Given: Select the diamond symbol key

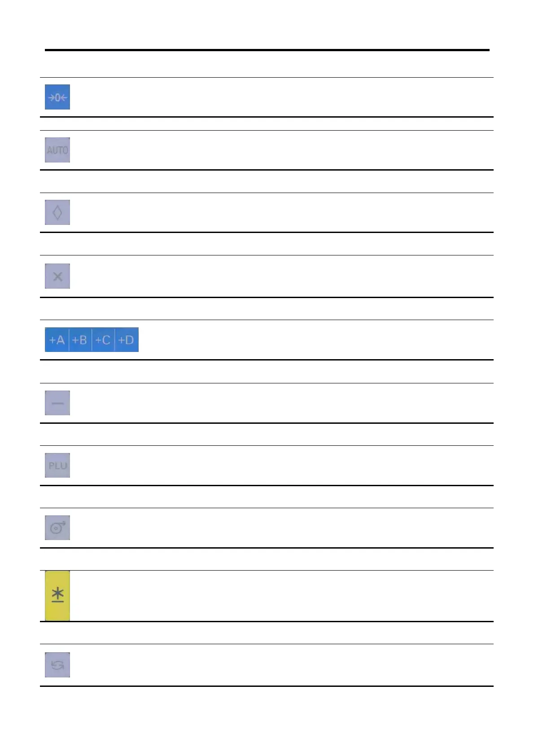Looking at the screenshot, I should point(57,212).
